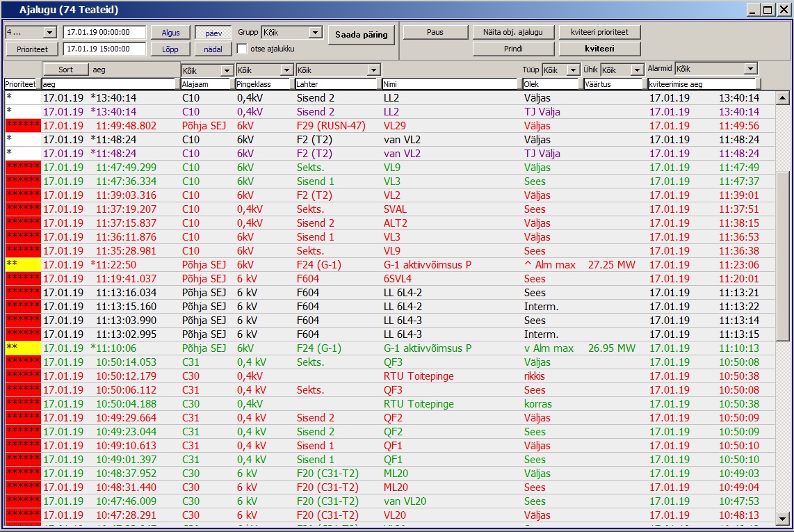
Task: Click the scrollbar down arrow in event list
Action: coord(782,518)
